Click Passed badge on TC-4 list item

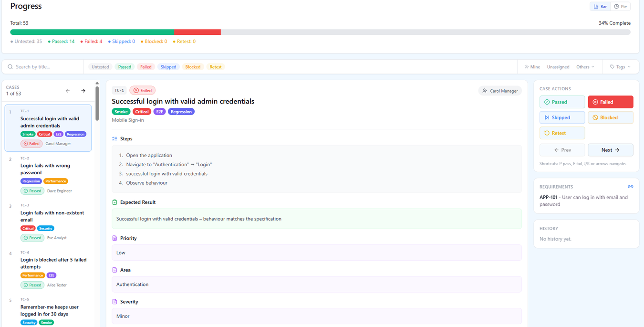[x=32, y=285]
